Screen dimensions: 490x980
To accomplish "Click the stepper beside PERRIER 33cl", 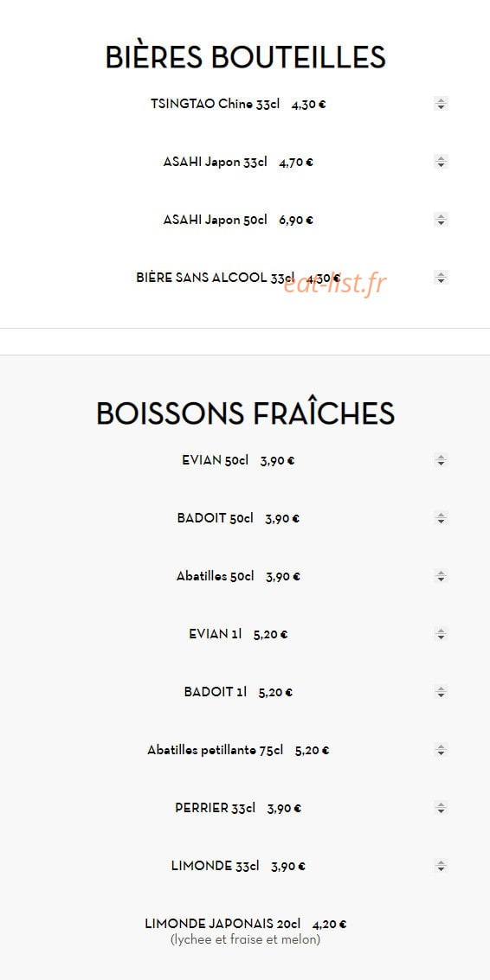I will 442,808.
